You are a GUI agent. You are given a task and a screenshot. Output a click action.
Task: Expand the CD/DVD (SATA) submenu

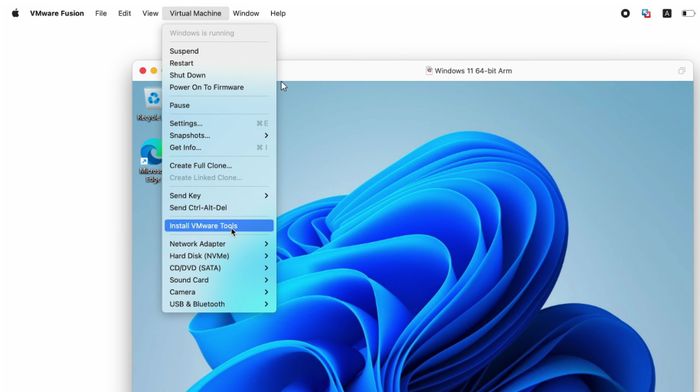(219, 268)
